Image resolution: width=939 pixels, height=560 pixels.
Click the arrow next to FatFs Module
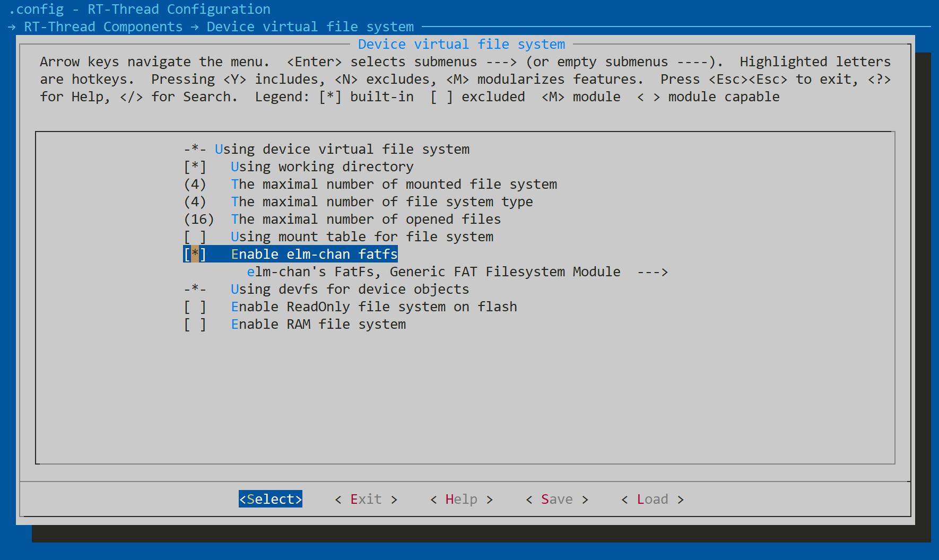pyautogui.click(x=652, y=272)
